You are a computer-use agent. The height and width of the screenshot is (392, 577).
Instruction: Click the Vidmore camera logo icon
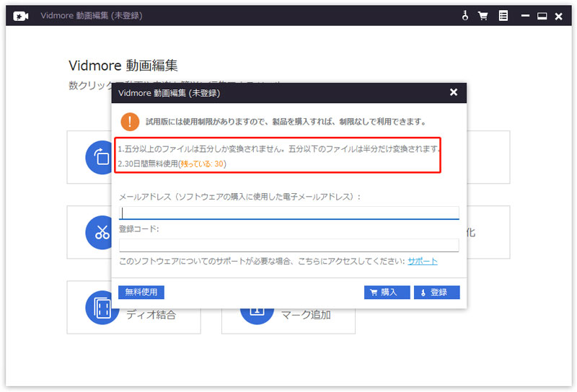[21, 16]
